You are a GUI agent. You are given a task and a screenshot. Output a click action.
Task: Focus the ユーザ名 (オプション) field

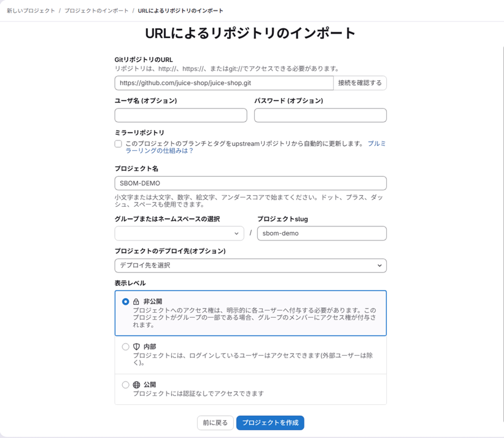[180, 115]
